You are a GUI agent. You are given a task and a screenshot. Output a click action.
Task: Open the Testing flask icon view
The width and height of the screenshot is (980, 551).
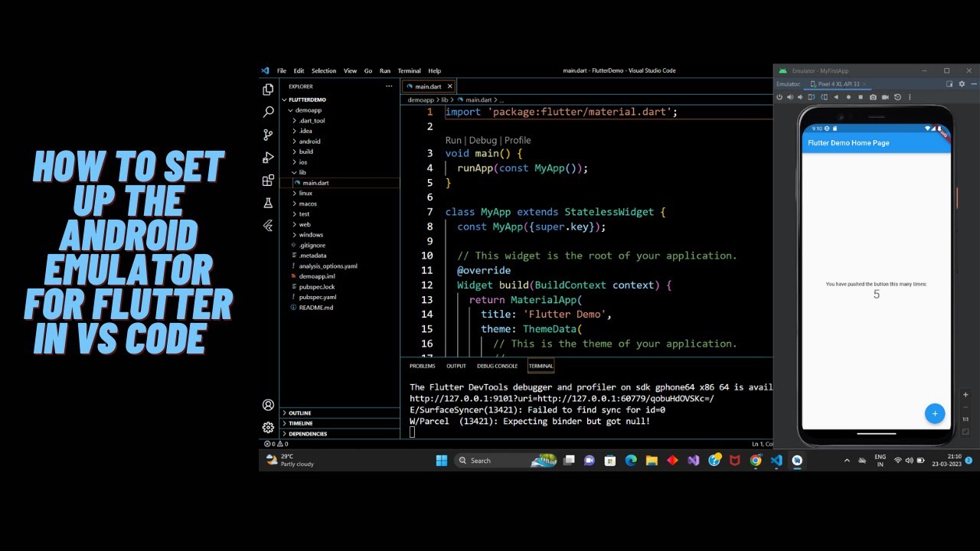(268, 203)
